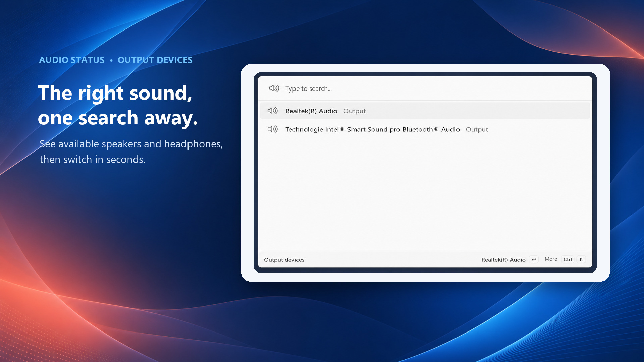This screenshot has width=644, height=362.
Task: Click the 'Realtek(R) Audio' footer action
Action: (x=503, y=260)
